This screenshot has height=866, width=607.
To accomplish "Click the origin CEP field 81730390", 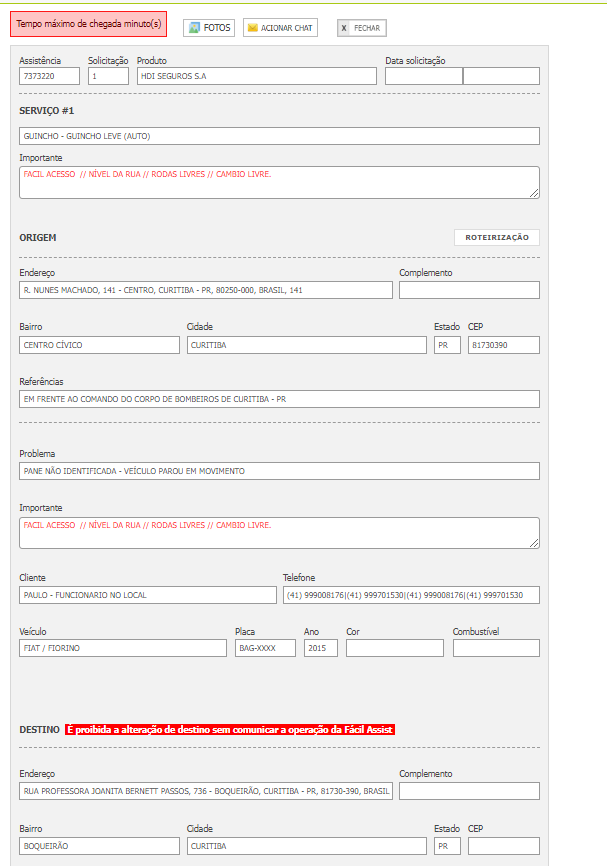I will [504, 345].
